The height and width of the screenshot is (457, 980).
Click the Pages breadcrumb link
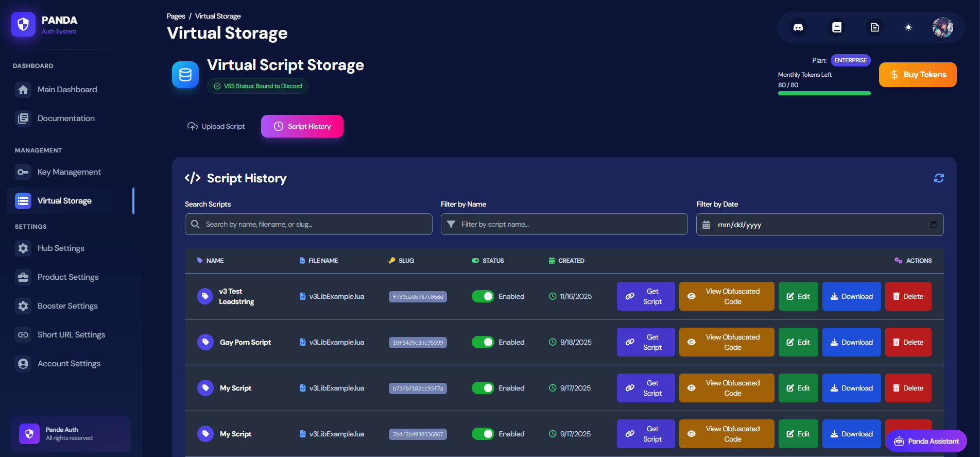click(176, 16)
